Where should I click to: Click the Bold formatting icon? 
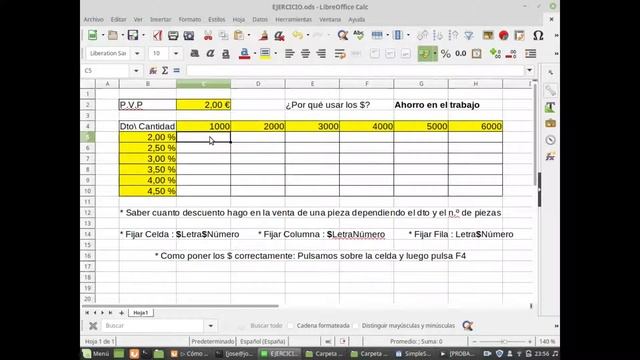[x=195, y=53]
